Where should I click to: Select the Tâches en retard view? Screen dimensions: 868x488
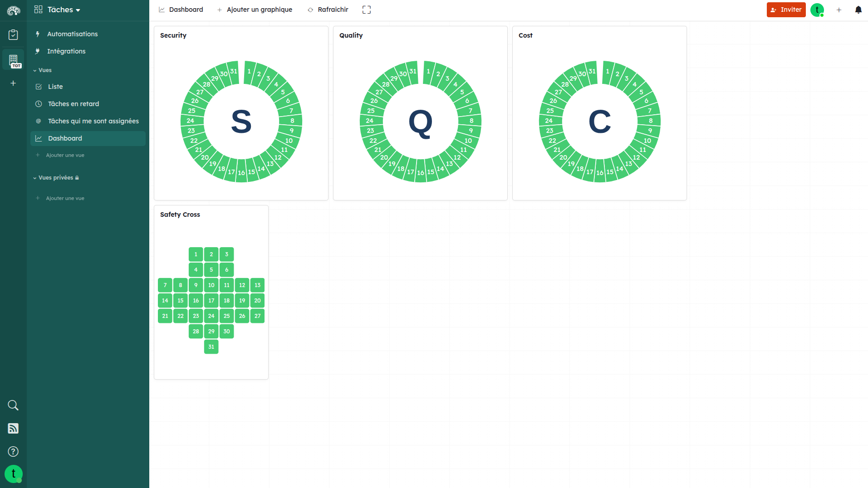(x=74, y=104)
